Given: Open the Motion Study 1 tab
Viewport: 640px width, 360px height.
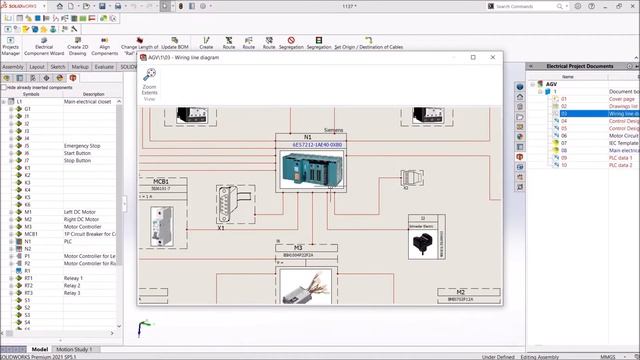Looking at the screenshot, I should (74, 349).
